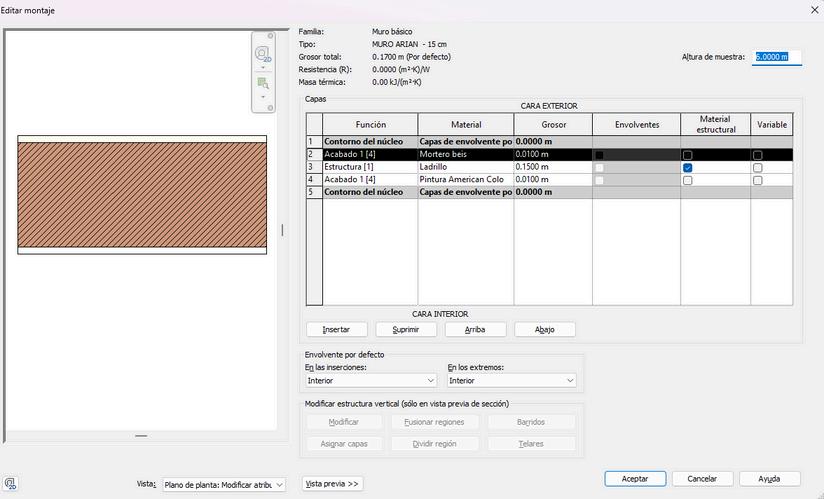The height and width of the screenshot is (499, 824).
Task: Toggle Variable checkbox for row 4 Acabado
Action: [x=757, y=180]
